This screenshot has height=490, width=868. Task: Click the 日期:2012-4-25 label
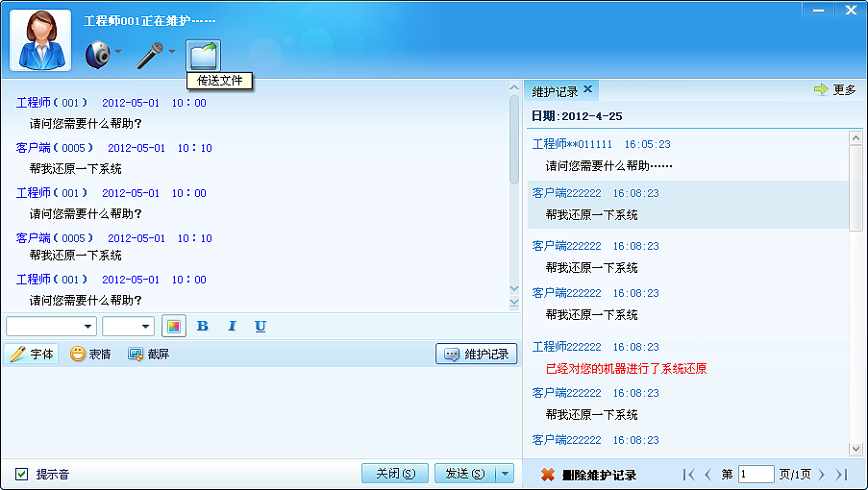tap(577, 116)
